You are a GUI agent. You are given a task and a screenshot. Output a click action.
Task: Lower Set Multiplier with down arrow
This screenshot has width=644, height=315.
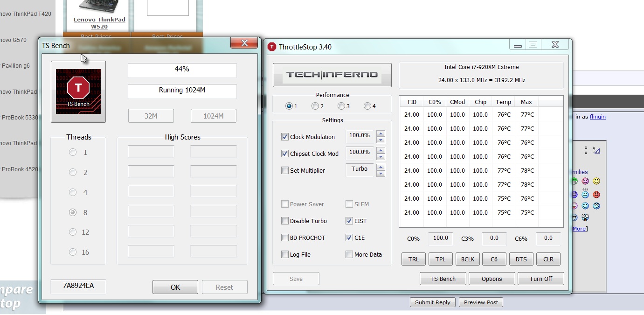tap(381, 174)
